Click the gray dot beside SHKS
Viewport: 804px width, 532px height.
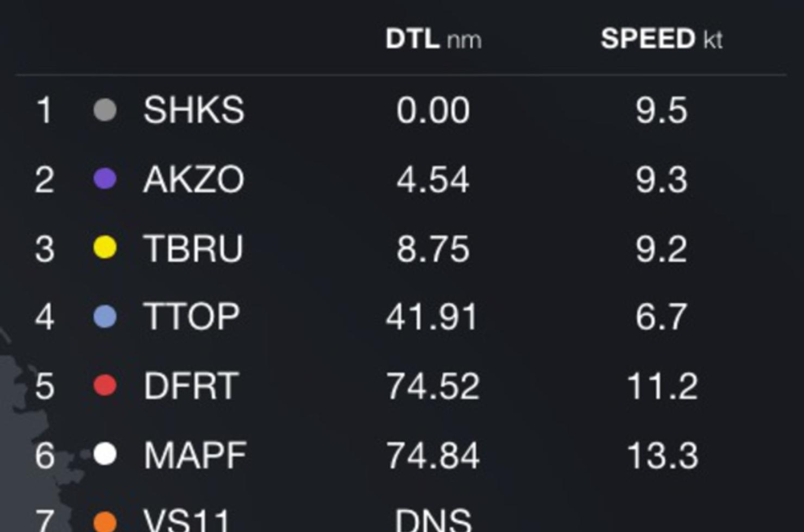(105, 110)
